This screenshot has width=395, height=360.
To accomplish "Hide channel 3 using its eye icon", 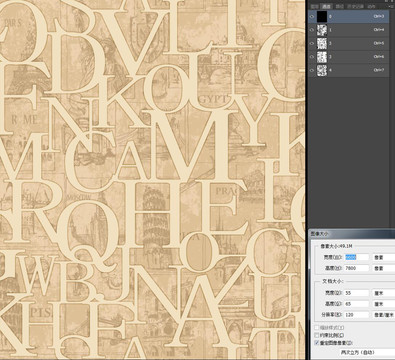I will point(312,57).
